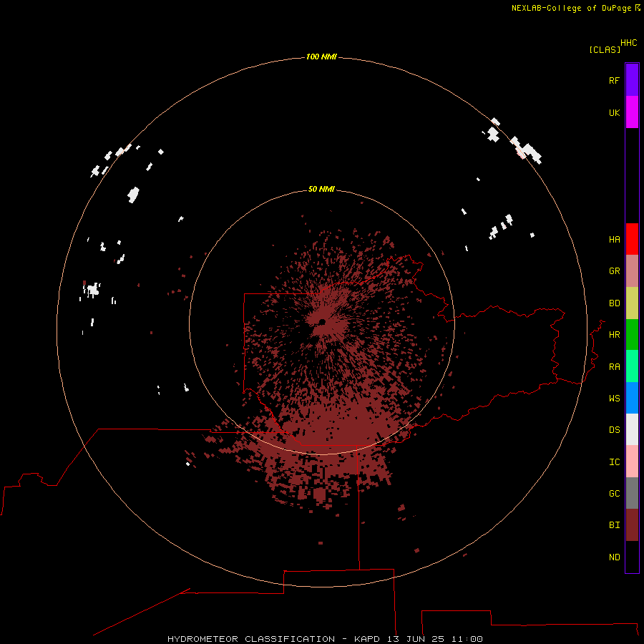This screenshot has width=644, height=644.
Task: Click the 13 JUN 25 date stamp
Action: [x=416, y=639]
